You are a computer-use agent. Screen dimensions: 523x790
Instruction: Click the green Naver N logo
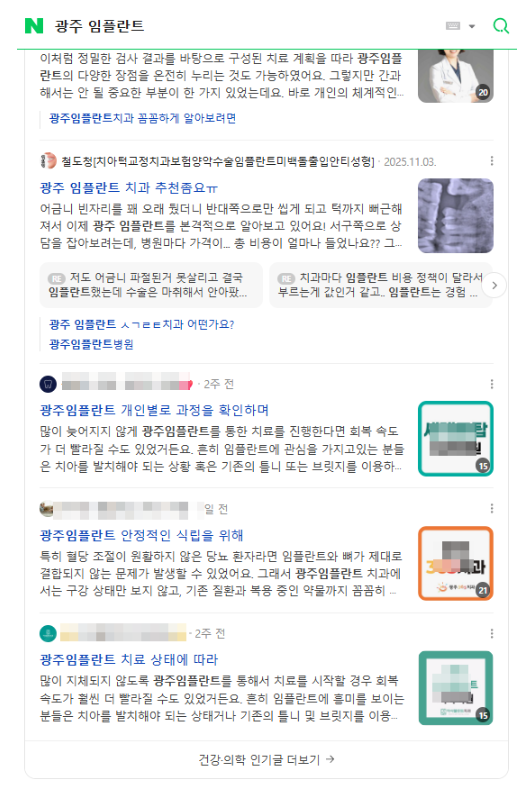click(34, 26)
